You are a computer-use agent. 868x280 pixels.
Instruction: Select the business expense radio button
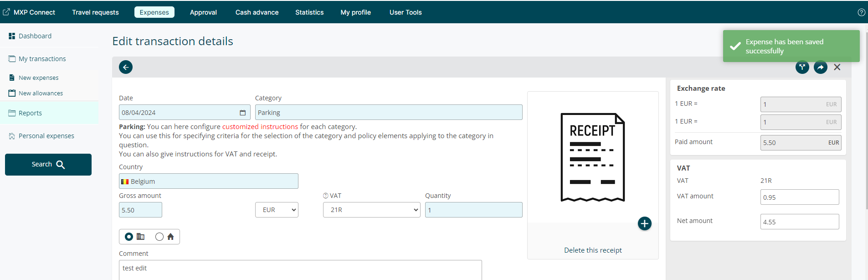[129, 237]
